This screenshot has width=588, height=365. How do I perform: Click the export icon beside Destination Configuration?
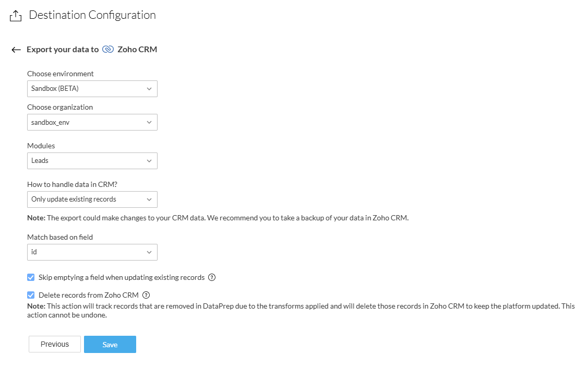16,16
